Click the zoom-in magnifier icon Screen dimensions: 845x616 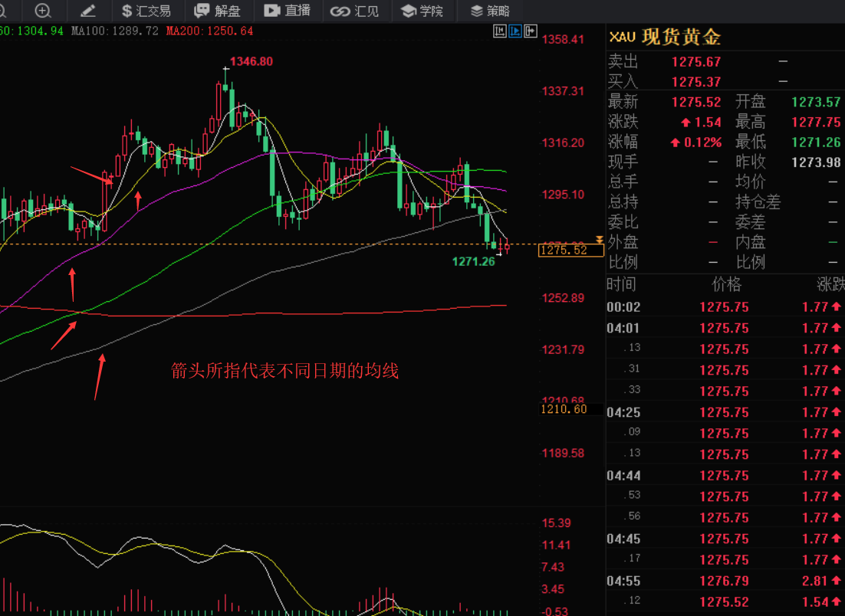(43, 10)
